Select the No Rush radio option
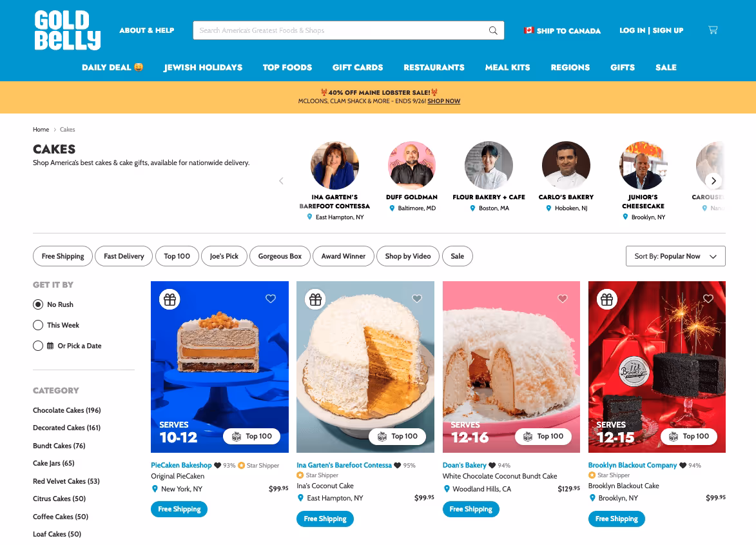The image size is (756, 545). point(38,304)
